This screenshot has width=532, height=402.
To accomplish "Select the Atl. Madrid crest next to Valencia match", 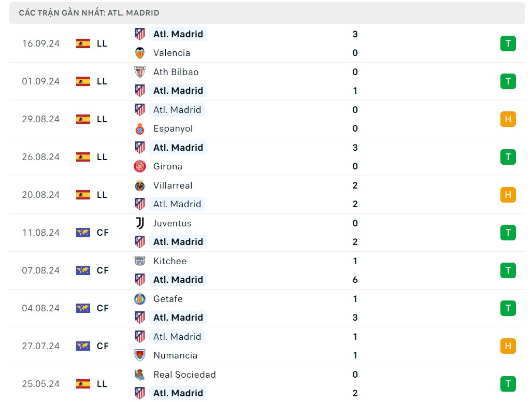I will click(x=139, y=34).
